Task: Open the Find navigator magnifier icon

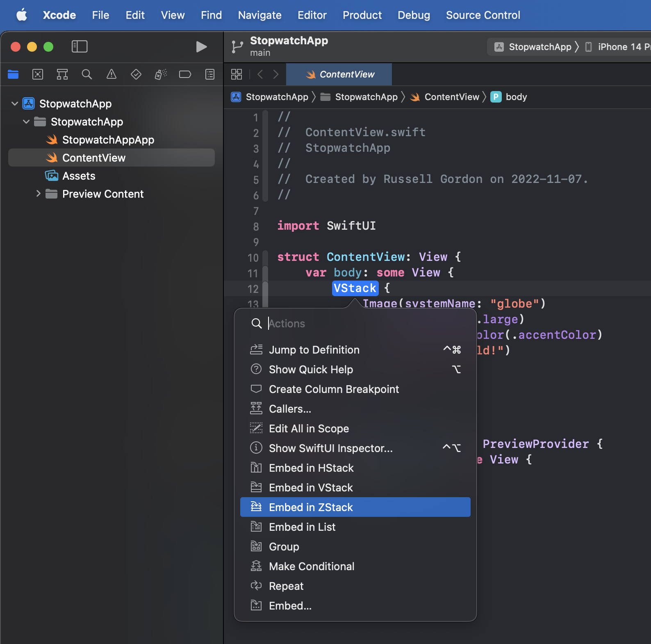Action: pos(87,74)
